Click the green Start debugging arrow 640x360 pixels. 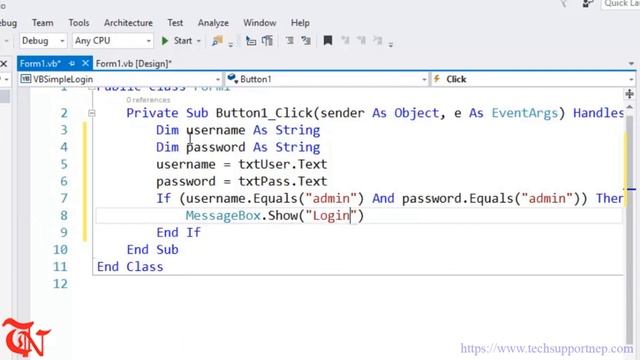pos(165,41)
